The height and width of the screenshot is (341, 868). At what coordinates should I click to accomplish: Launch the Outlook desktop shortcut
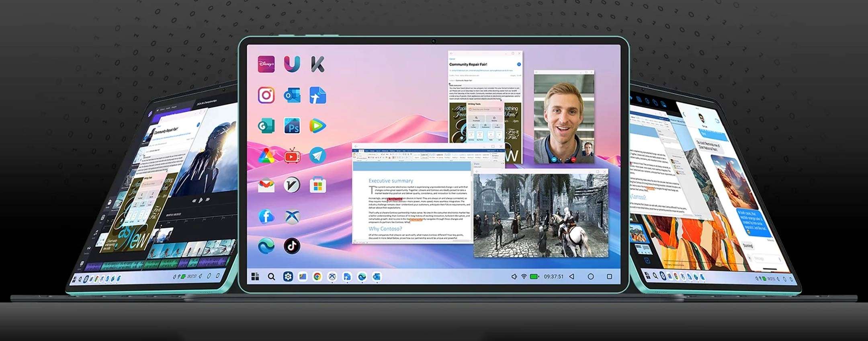click(x=292, y=95)
